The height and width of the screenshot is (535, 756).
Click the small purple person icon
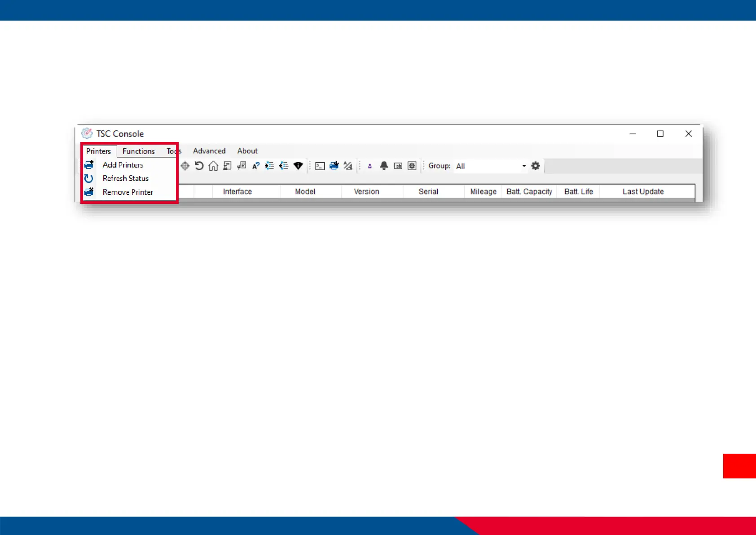[369, 166]
